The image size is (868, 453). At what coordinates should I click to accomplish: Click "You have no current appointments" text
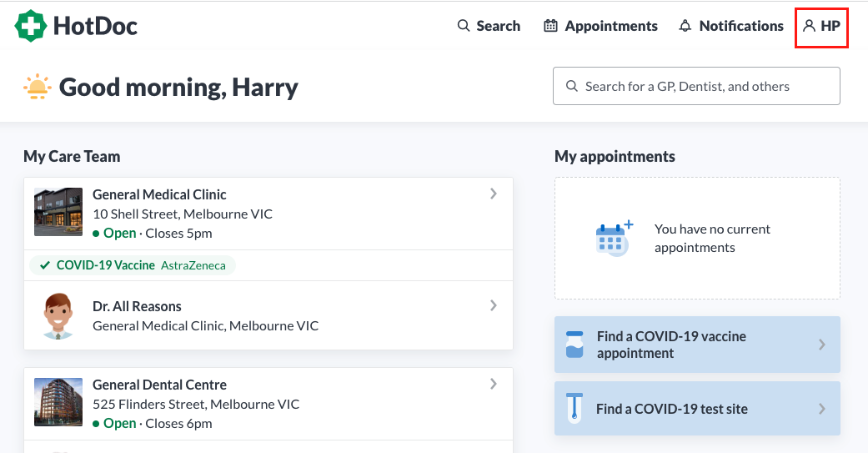712,238
